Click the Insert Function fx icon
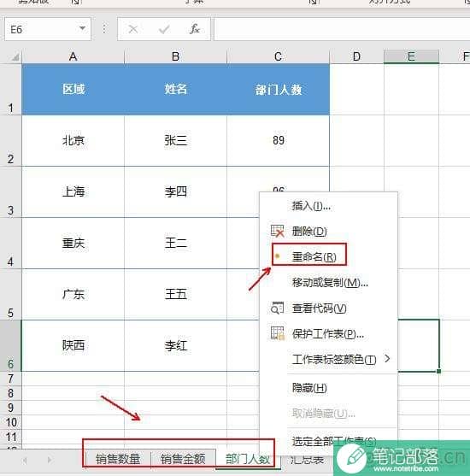This screenshot has width=470, height=476. coord(195,29)
